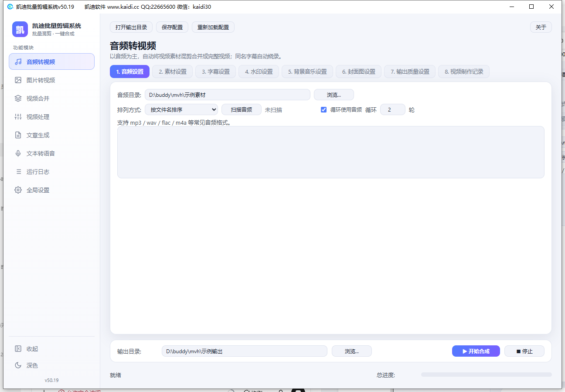
Task: Open the 4. 水印设置 tab
Action: [259, 72]
